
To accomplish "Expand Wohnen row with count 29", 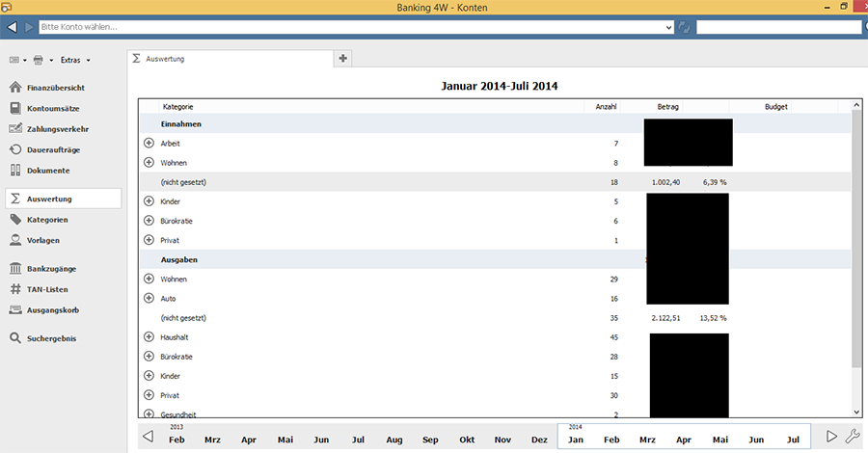I will click(149, 279).
